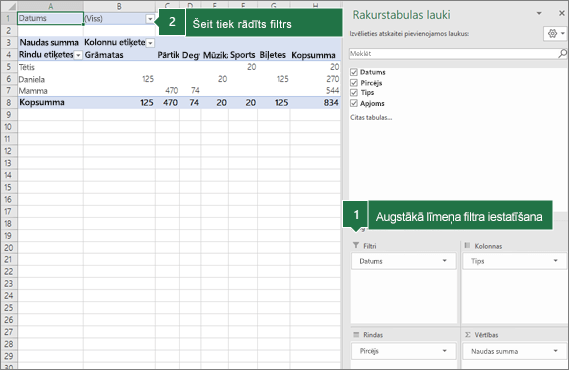
Task: Toggle the Pircējs field checkbox
Action: tap(354, 83)
